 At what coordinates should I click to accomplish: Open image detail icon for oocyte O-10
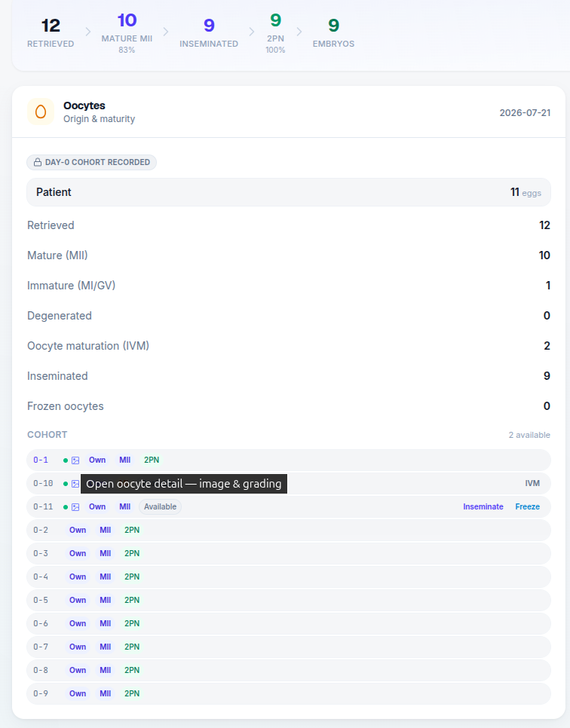pyautogui.click(x=75, y=483)
